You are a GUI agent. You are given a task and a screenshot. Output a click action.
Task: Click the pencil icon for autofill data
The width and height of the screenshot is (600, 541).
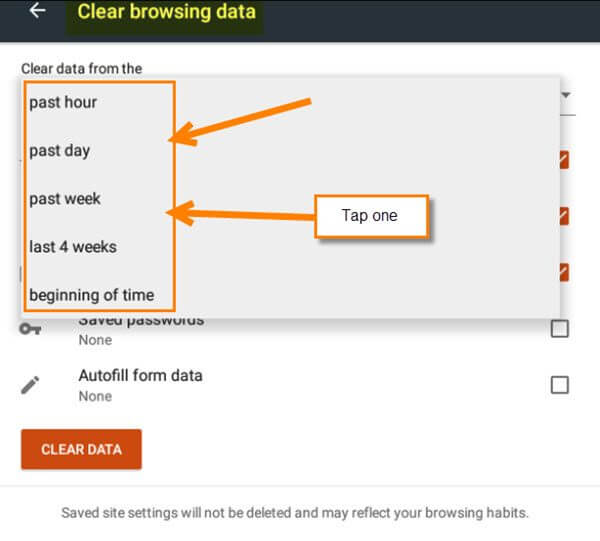coord(30,385)
